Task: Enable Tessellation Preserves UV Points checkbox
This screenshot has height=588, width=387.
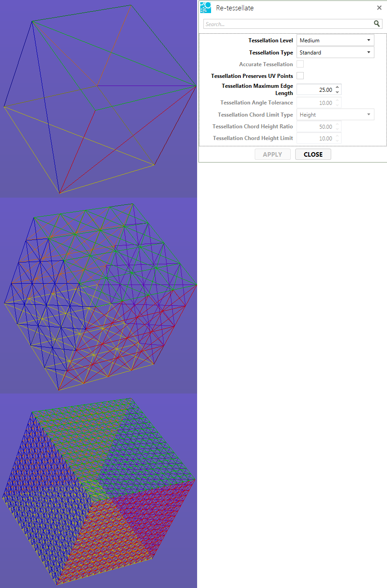Action: [x=300, y=76]
